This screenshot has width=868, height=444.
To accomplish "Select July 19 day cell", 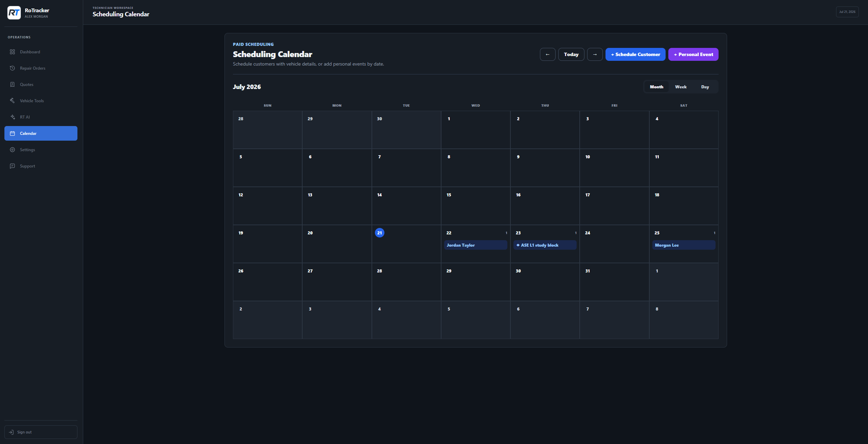I will click(268, 244).
